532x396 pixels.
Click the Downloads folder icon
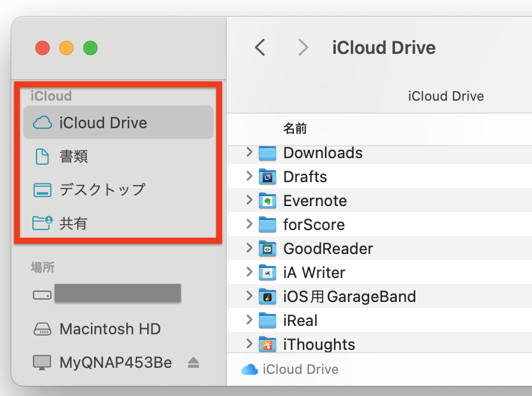267,153
